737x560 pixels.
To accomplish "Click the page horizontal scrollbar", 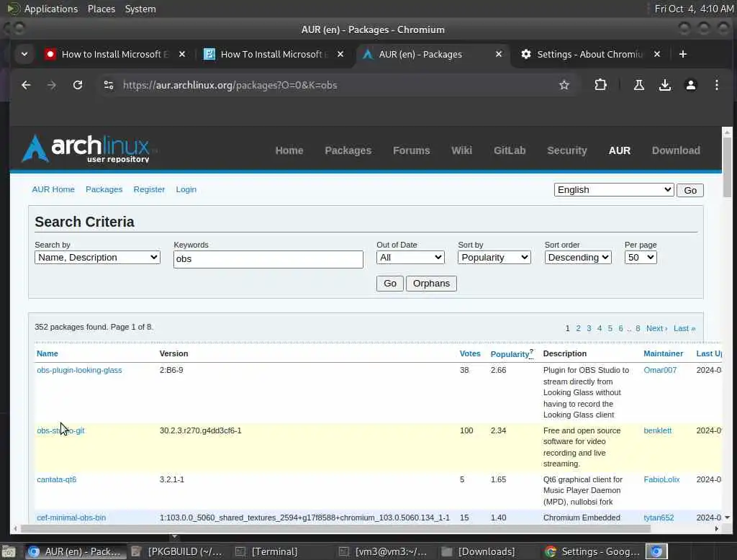I will tap(335, 528).
